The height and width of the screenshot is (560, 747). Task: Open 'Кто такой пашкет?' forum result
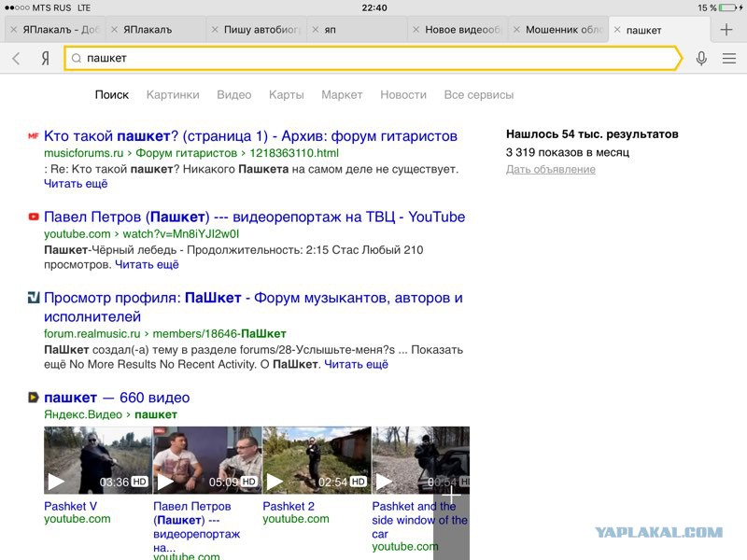click(x=250, y=136)
